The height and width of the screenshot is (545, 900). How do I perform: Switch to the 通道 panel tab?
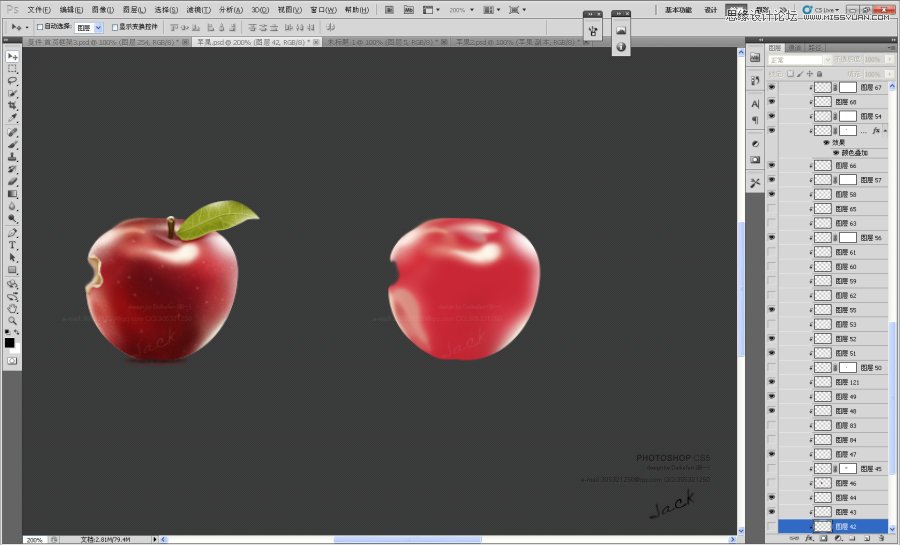[794, 48]
